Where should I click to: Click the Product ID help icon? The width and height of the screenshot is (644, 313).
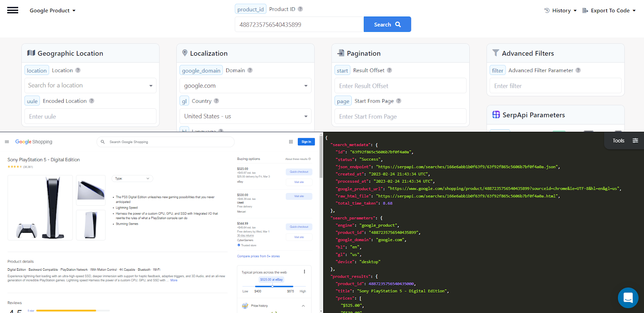tap(300, 9)
